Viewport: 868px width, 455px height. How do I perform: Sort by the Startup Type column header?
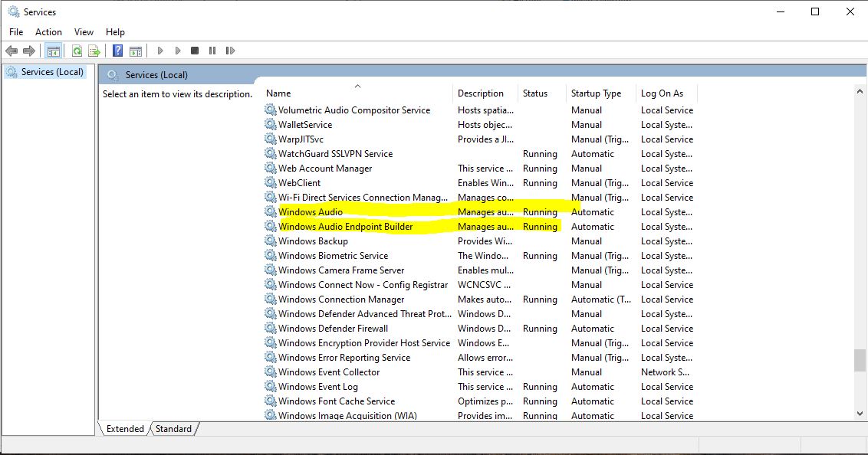coord(596,93)
